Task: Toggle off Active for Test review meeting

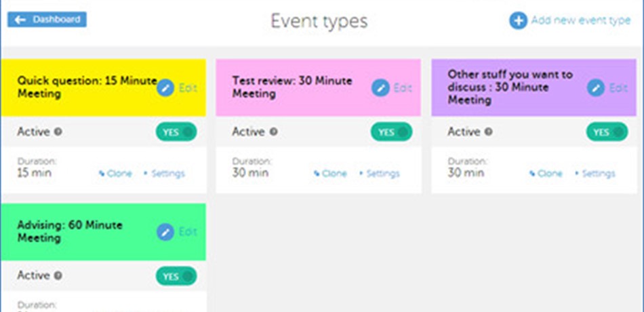Action: click(391, 132)
